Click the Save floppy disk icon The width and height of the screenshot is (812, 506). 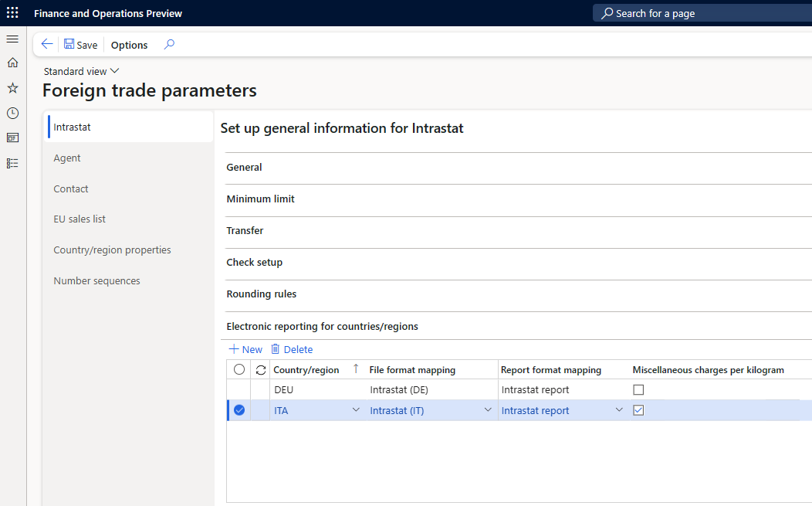click(x=69, y=44)
